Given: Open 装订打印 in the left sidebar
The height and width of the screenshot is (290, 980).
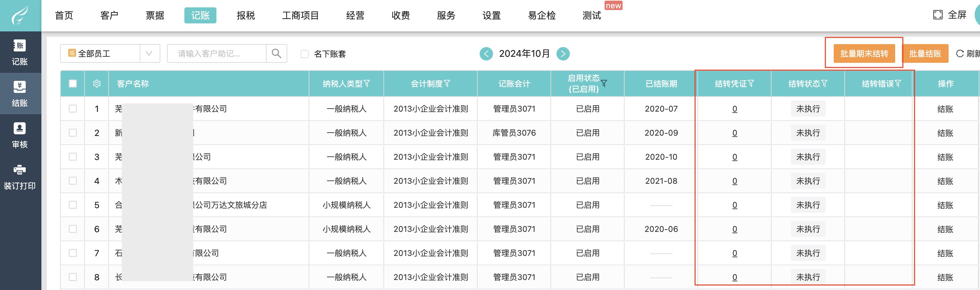Looking at the screenshot, I should tap(20, 177).
